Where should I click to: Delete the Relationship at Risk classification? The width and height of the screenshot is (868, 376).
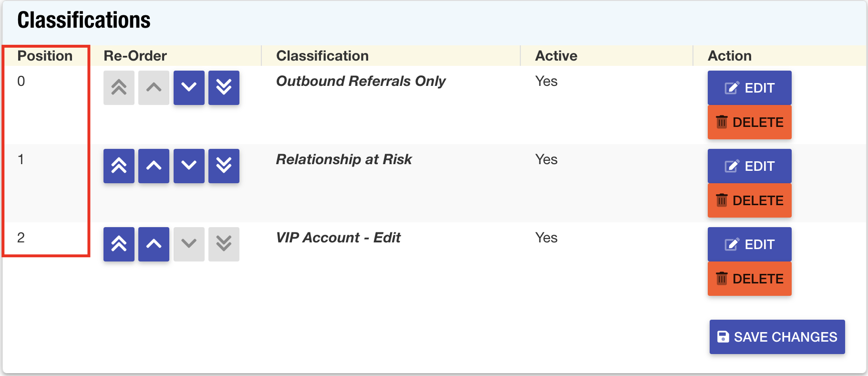pos(749,200)
